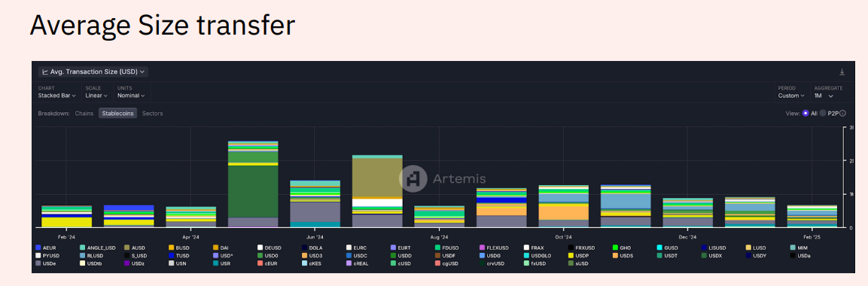Image resolution: width=868 pixels, height=286 pixels.
Task: Switch breakdown to Chains
Action: 84,114
